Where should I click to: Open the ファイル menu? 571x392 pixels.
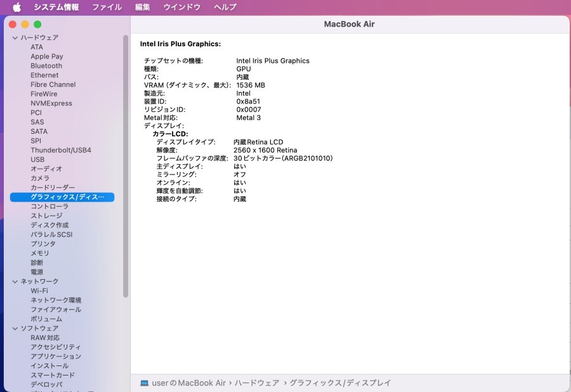107,7
